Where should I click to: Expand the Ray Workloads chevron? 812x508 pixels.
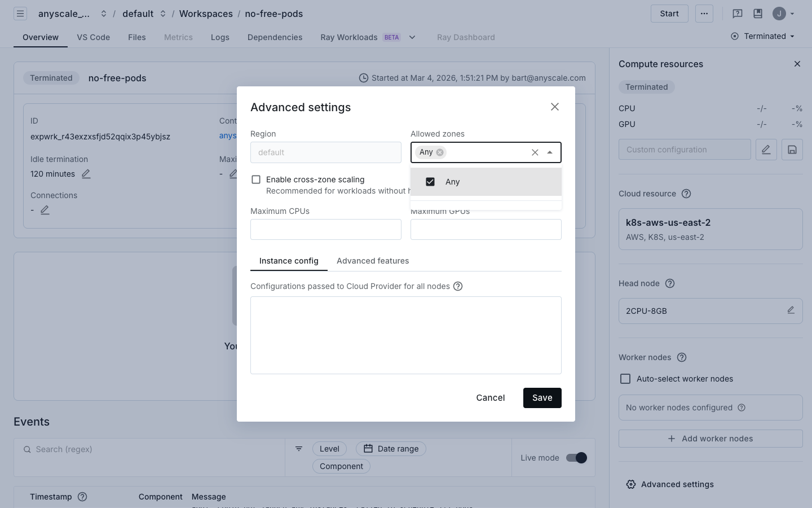(412, 37)
